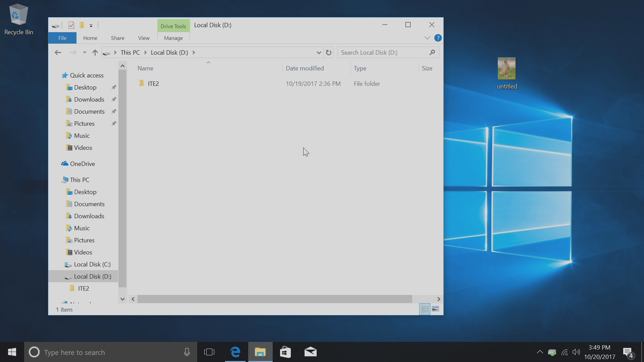Open the View ribbon tab
The height and width of the screenshot is (362, 644).
click(143, 38)
